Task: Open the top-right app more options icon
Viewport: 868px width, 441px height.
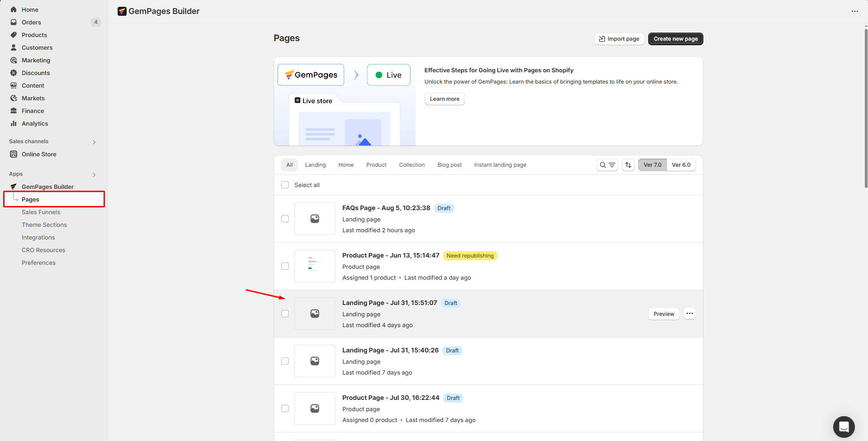Action: [x=854, y=11]
